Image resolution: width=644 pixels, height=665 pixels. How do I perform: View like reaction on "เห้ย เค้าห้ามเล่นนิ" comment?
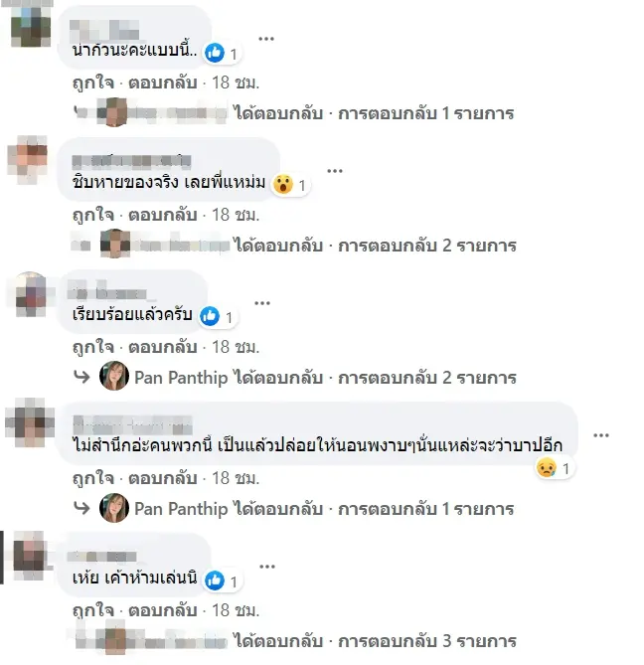click(223, 581)
